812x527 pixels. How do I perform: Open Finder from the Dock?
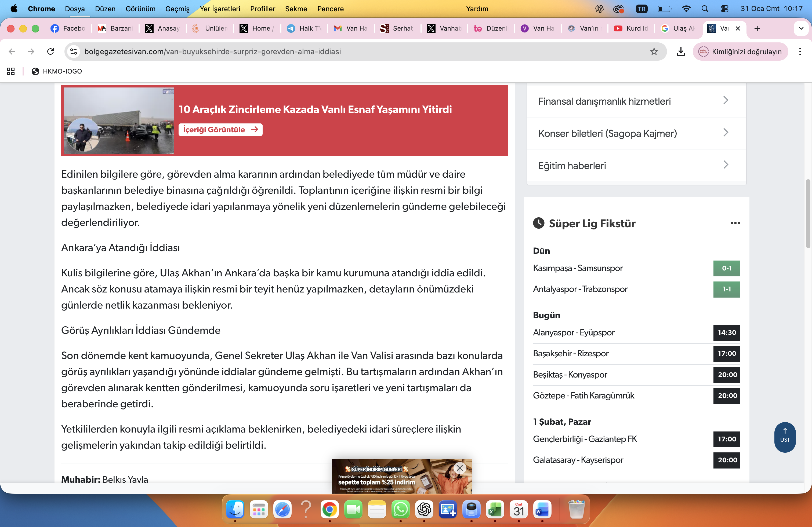point(235,510)
